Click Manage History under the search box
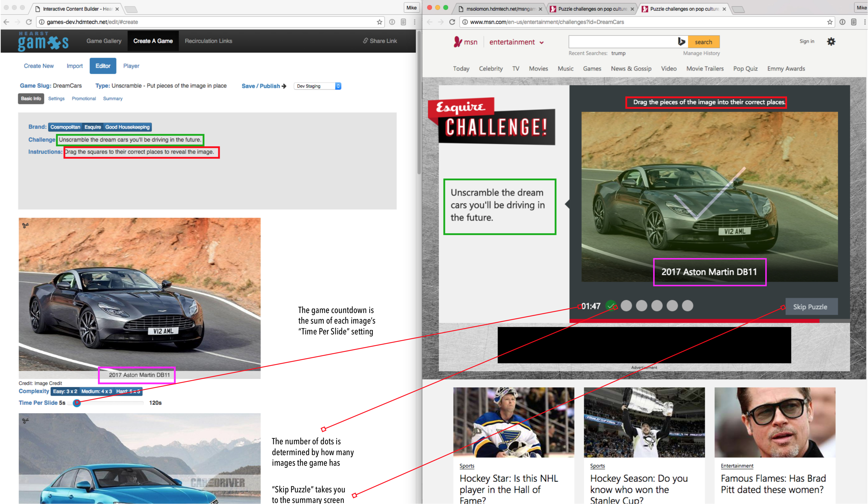This screenshot has height=504, width=868. point(701,53)
